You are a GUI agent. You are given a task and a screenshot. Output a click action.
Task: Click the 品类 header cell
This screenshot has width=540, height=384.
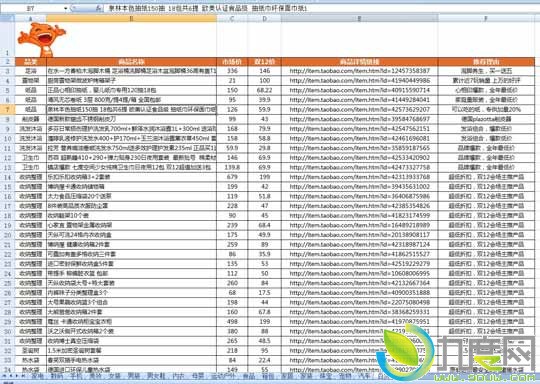click(31, 62)
